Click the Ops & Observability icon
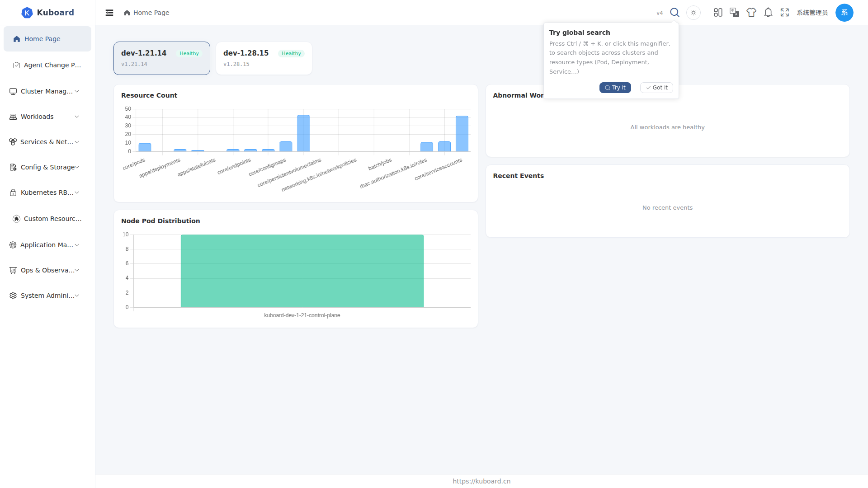Viewport: 868px width, 488px height. coord(13,270)
